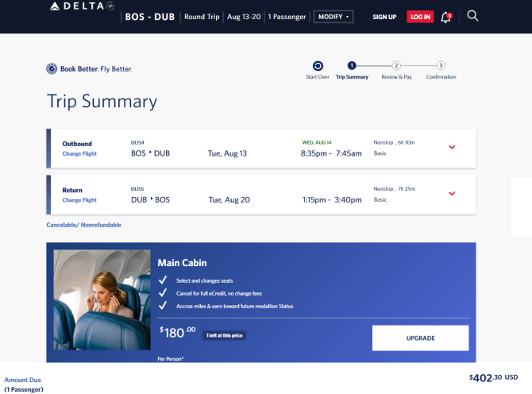Click the Delta logo in header
The width and height of the screenshot is (532, 394).
[x=82, y=6]
